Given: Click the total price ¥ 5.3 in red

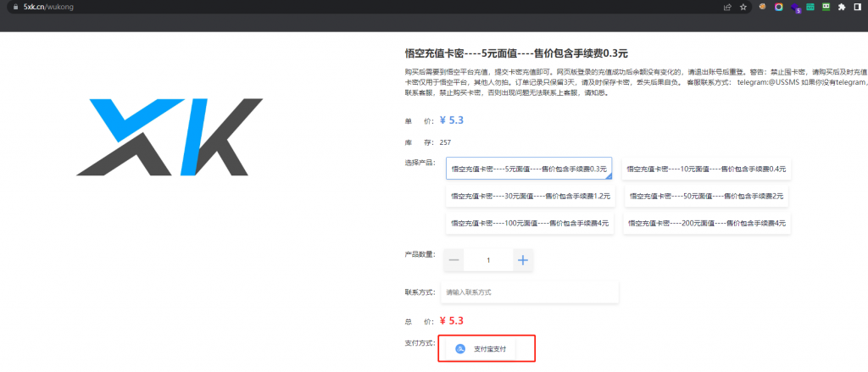Looking at the screenshot, I should pos(452,320).
